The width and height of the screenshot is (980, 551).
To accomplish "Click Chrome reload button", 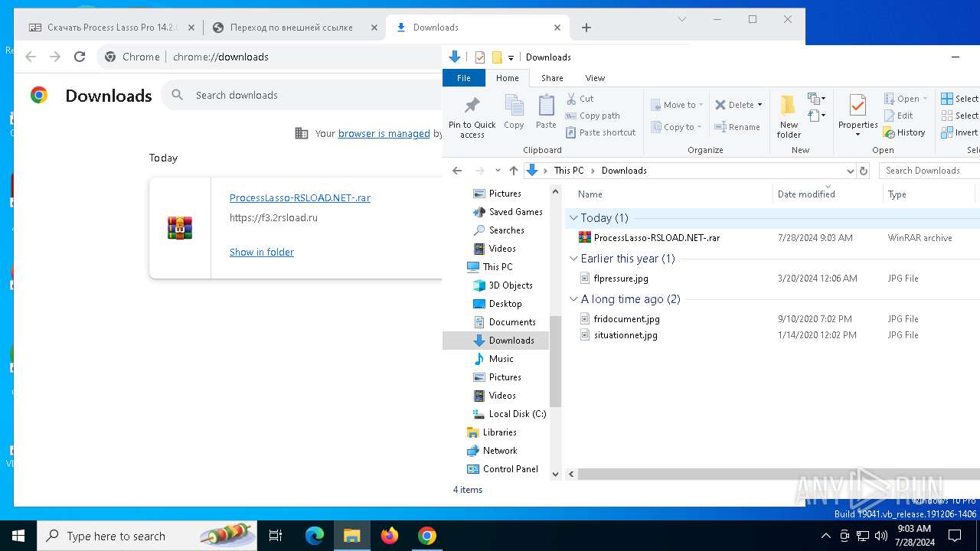I will 80,57.
